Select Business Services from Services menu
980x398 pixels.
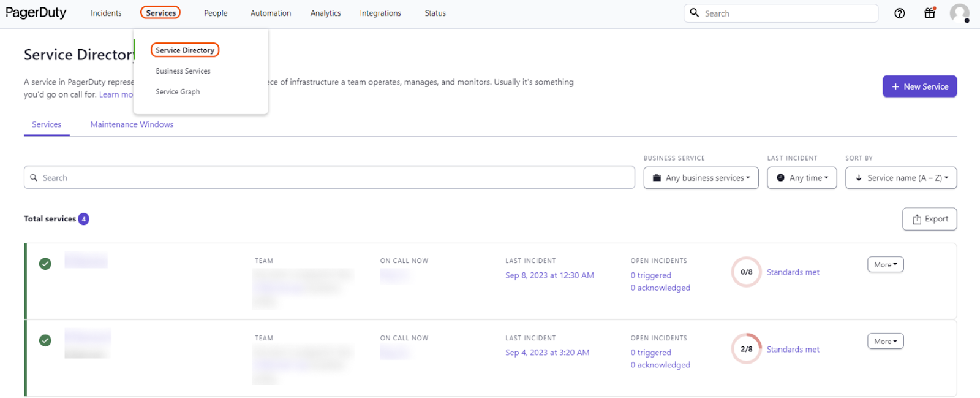point(183,71)
